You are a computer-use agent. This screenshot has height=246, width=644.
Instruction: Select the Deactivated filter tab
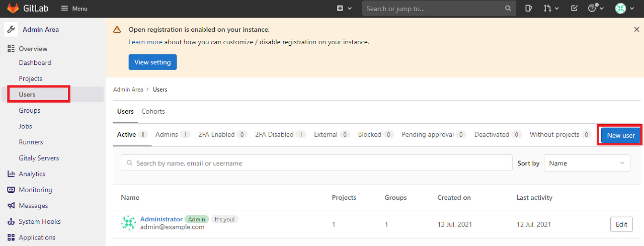click(x=498, y=135)
